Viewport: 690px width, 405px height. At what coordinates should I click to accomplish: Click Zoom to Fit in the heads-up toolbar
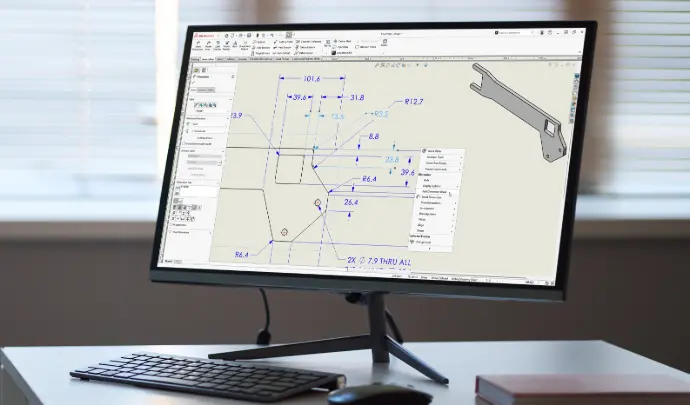377,65
